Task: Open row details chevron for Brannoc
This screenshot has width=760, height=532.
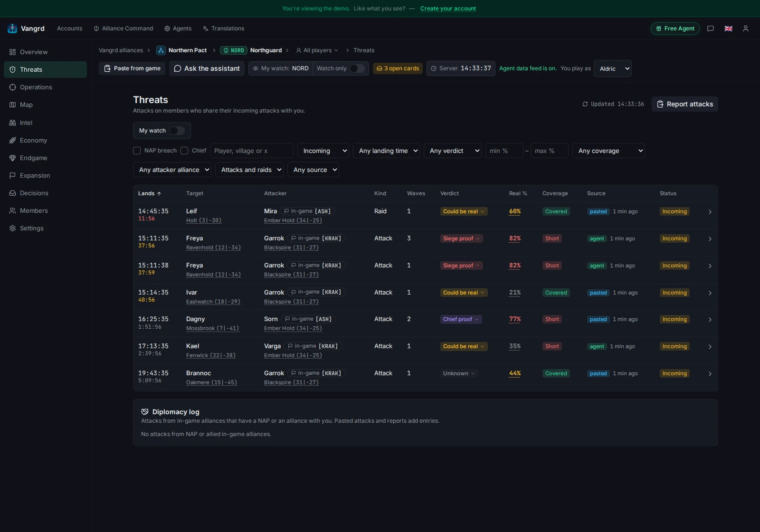Action: [x=710, y=374]
